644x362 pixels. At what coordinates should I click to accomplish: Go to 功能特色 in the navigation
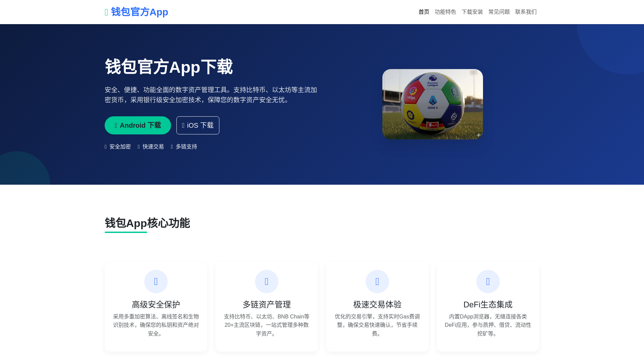445,12
